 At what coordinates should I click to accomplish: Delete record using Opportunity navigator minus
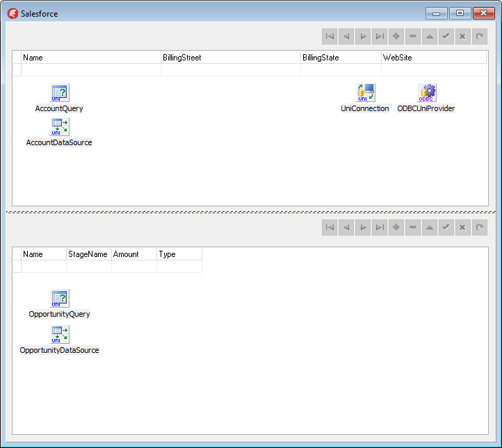click(413, 227)
